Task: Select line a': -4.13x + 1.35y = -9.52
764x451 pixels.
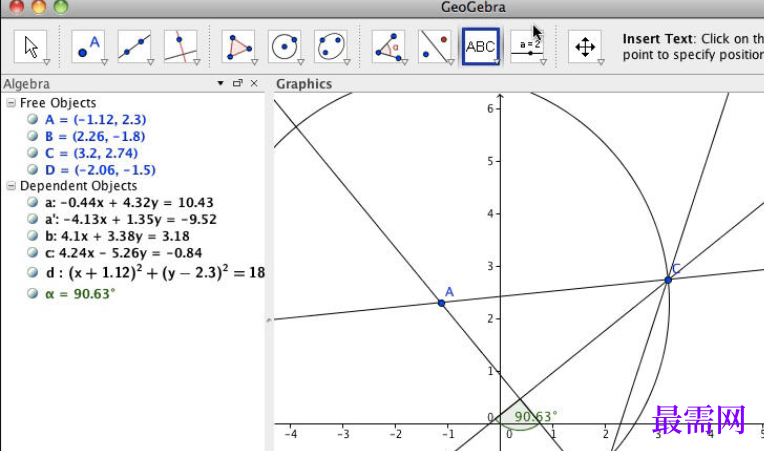Action: coord(131,219)
